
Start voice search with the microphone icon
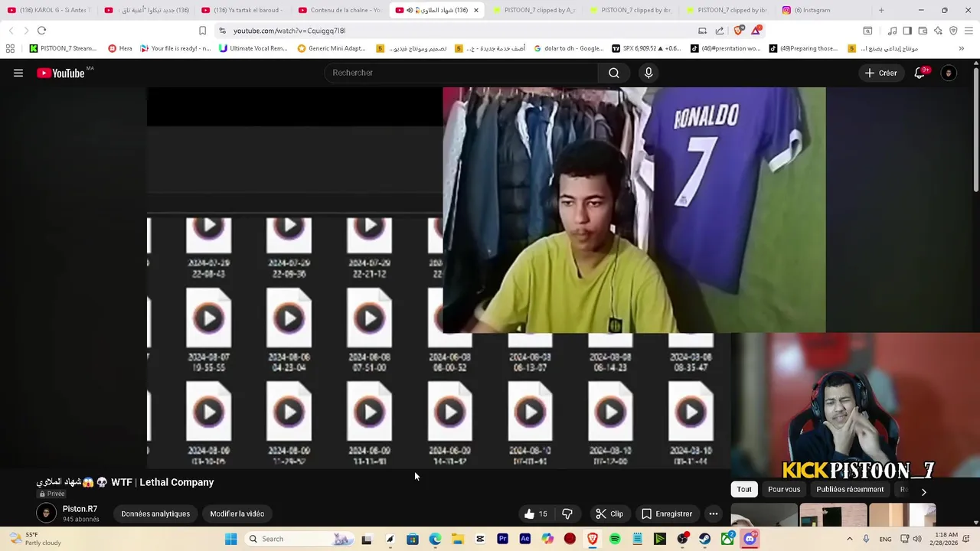[x=648, y=73]
